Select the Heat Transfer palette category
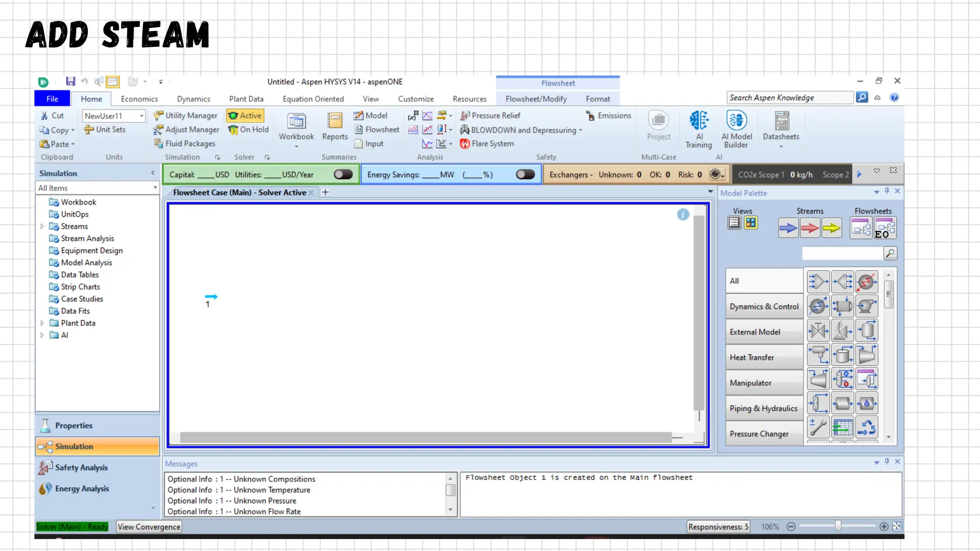980x551 pixels. click(764, 357)
